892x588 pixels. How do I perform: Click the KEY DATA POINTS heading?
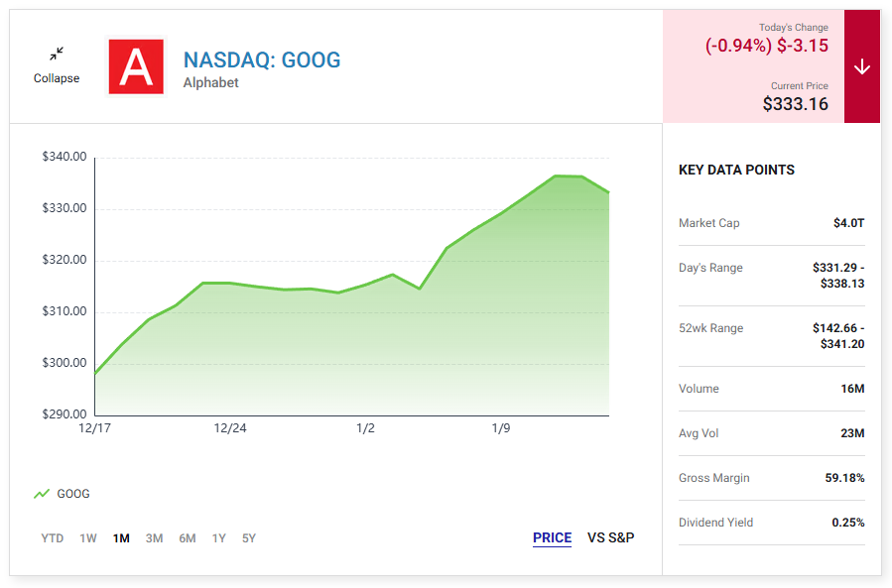(736, 170)
